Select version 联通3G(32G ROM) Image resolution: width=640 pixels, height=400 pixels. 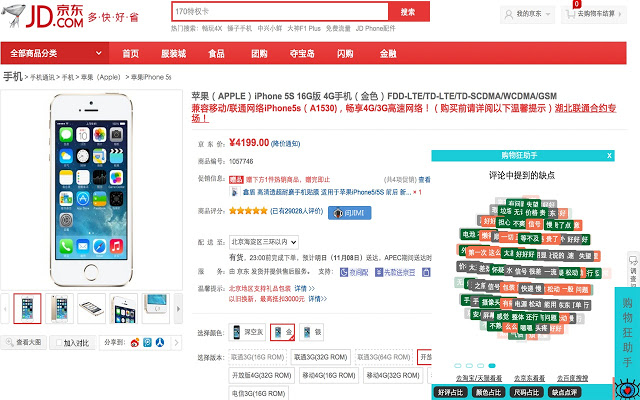(x=321, y=357)
